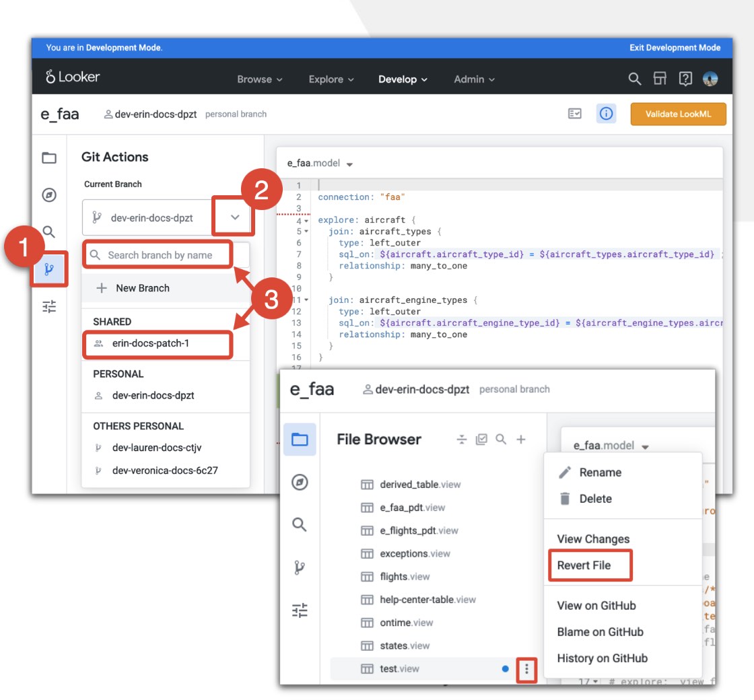Image resolution: width=754 pixels, height=700 pixels.
Task: Open the project health checklist icon
Action: [x=575, y=114]
